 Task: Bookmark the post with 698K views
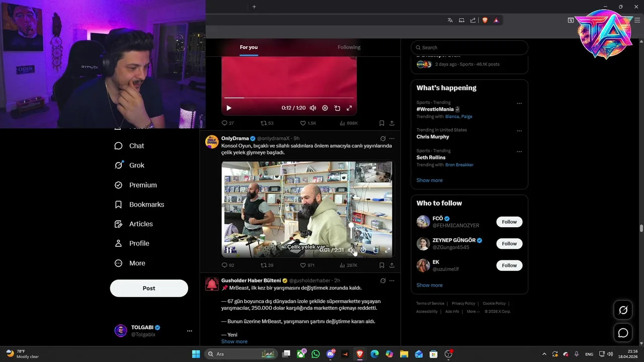pos(382,123)
